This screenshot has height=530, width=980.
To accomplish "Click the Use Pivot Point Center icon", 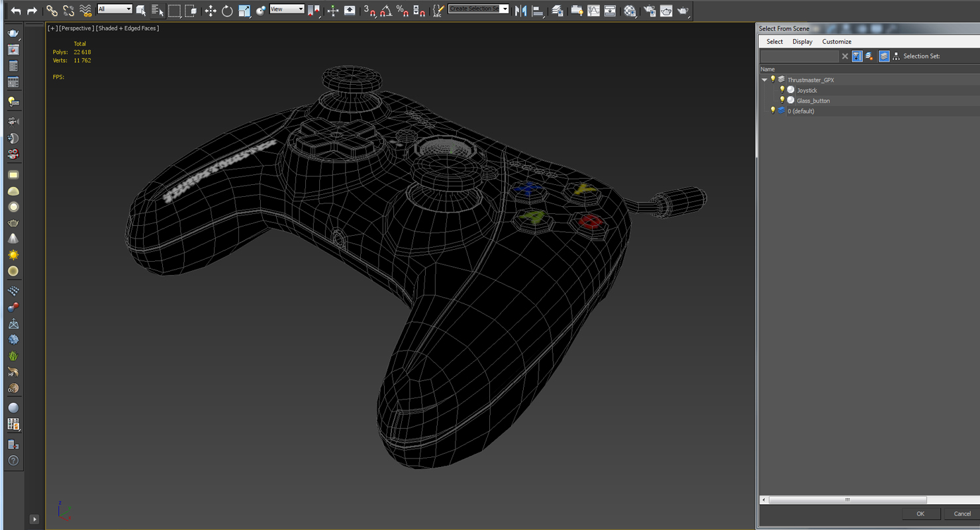I will point(314,11).
